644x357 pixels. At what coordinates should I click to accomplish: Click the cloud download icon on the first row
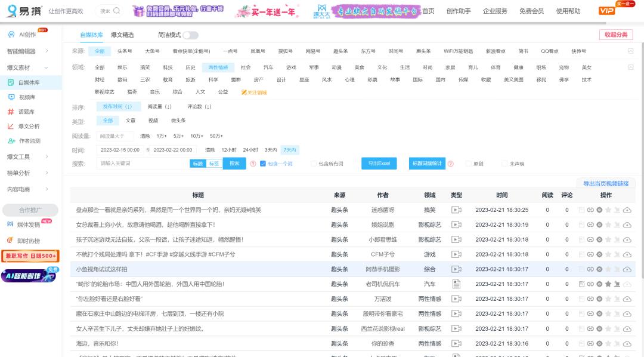(628, 210)
